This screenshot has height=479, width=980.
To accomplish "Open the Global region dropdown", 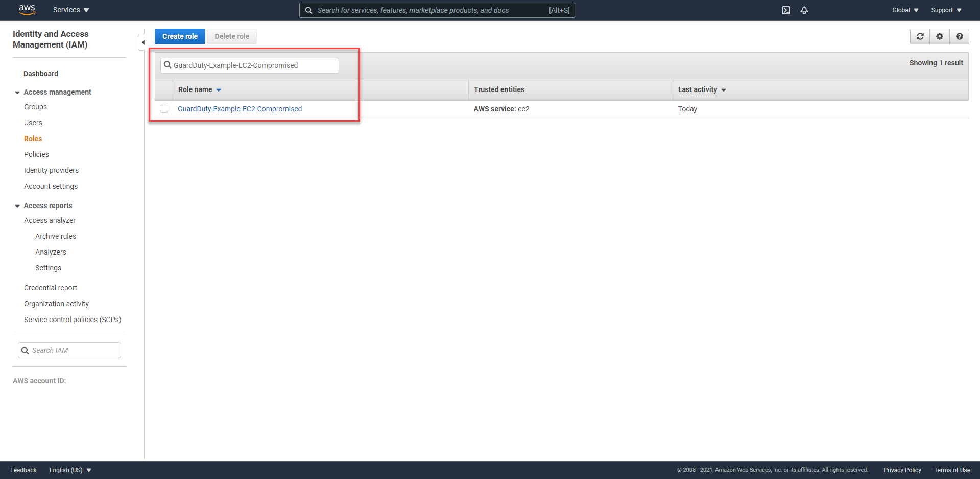I will tap(905, 10).
